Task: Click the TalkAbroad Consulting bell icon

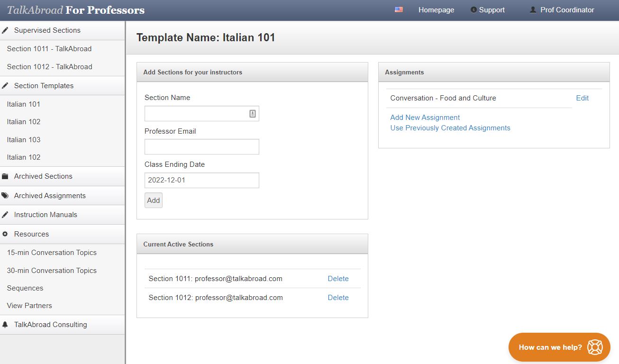Action: [5, 325]
